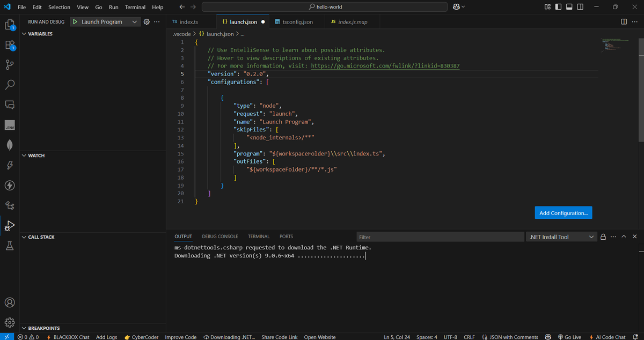Open the Source Control view
644x340 pixels.
point(9,65)
